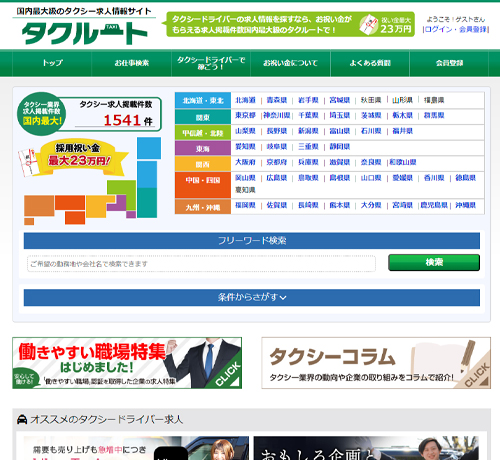This screenshot has width=500, height=460.
Task: Select the 東海 region label
Action: [203, 149]
